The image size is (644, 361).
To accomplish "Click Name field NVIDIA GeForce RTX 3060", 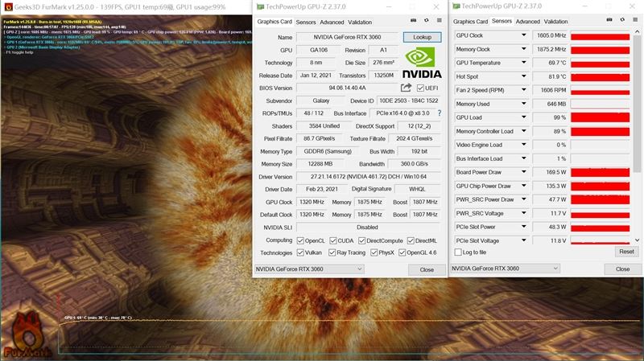I will tap(347, 37).
